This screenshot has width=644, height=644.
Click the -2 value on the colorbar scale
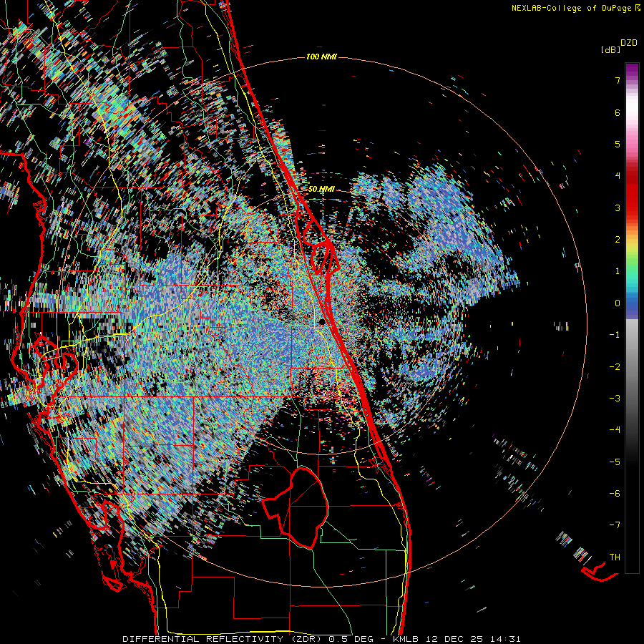(x=615, y=367)
